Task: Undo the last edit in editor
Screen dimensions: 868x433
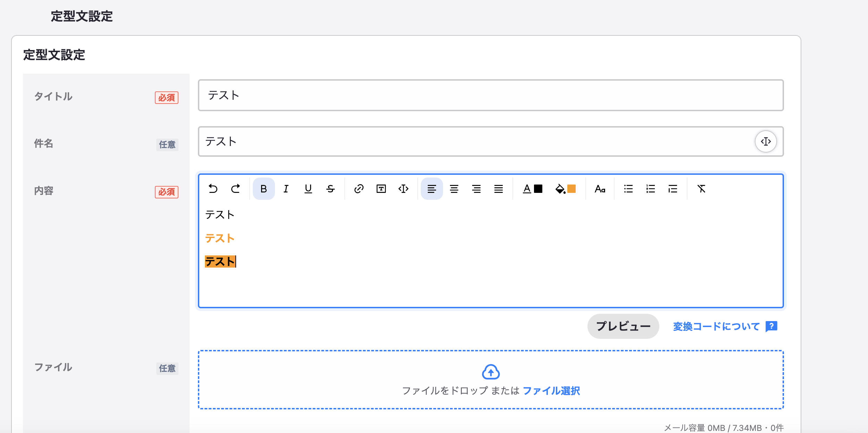Action: tap(213, 189)
